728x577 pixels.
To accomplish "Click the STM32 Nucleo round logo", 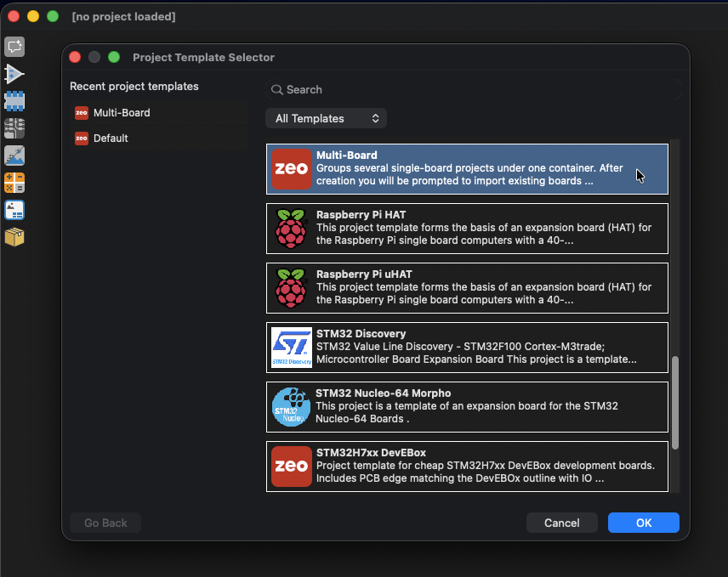I will coord(291,407).
